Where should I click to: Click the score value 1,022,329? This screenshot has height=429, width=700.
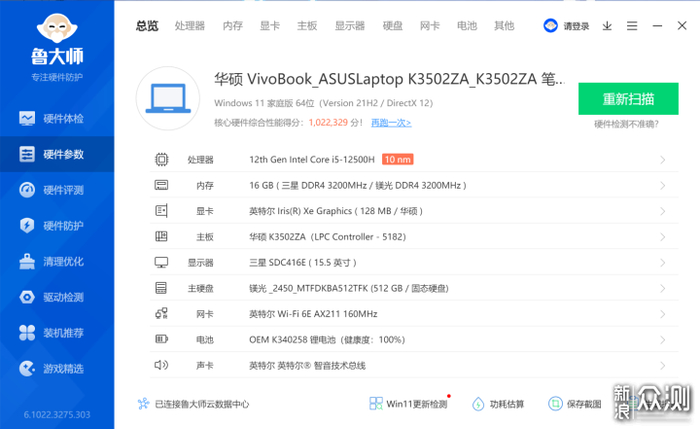click(x=328, y=122)
